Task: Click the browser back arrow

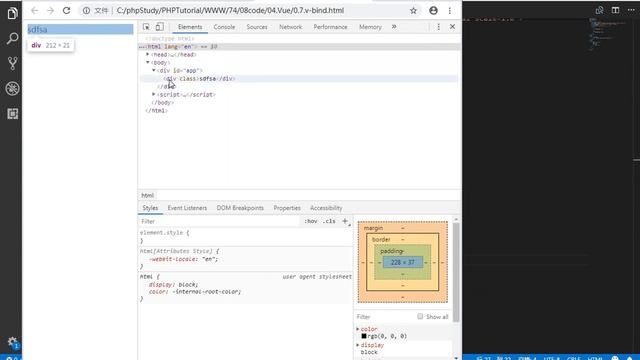Action: [x=35, y=11]
